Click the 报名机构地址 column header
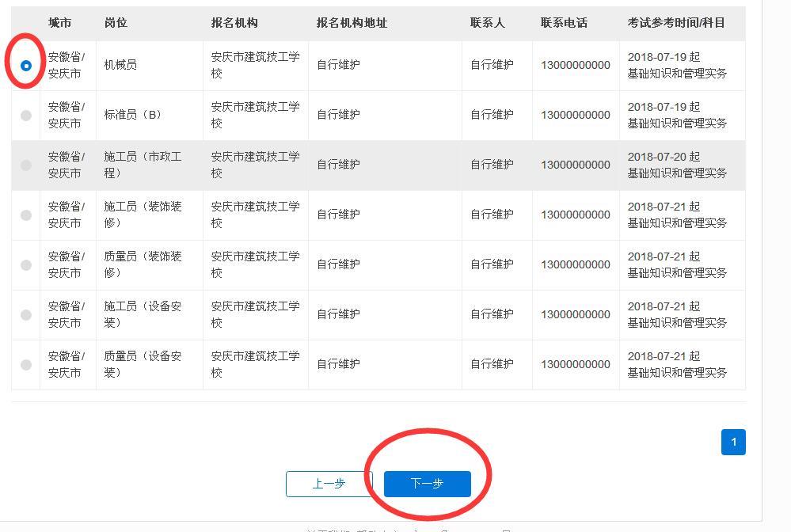 (352, 23)
